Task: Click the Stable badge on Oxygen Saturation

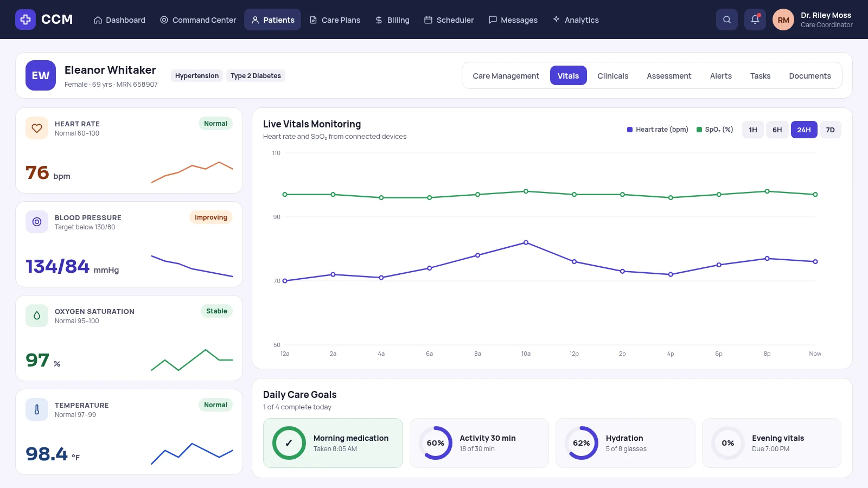Action: click(x=216, y=311)
